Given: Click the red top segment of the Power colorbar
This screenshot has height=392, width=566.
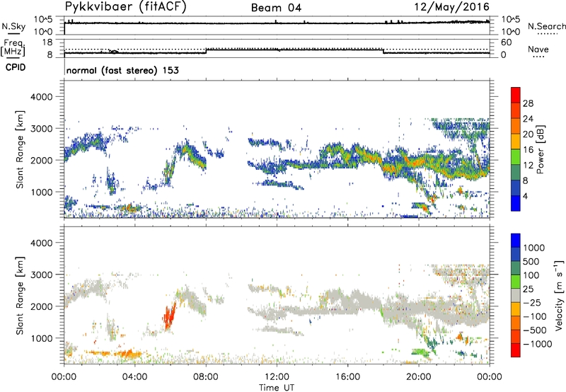Looking at the screenshot, I should coord(516,95).
